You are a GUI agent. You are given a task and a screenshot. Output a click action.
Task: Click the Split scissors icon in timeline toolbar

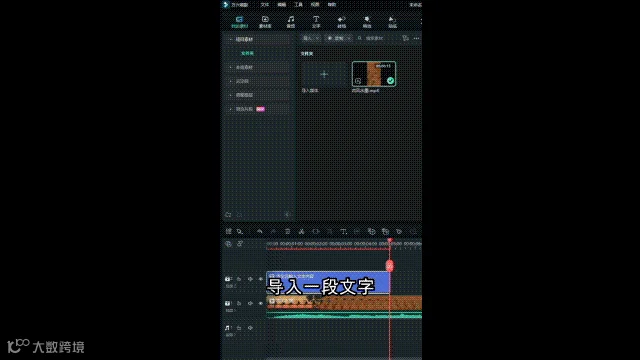[301, 231]
